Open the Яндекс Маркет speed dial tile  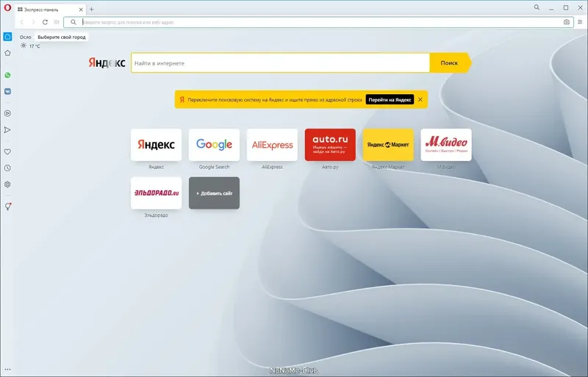point(388,145)
